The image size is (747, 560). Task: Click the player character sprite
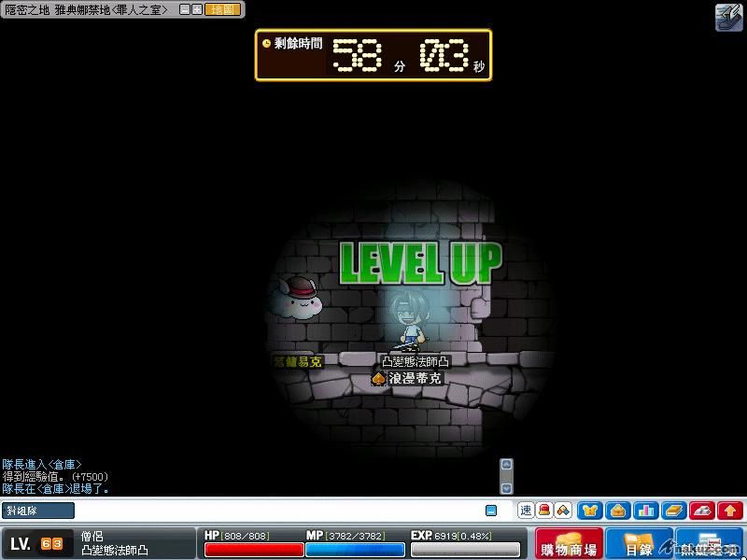(409, 322)
